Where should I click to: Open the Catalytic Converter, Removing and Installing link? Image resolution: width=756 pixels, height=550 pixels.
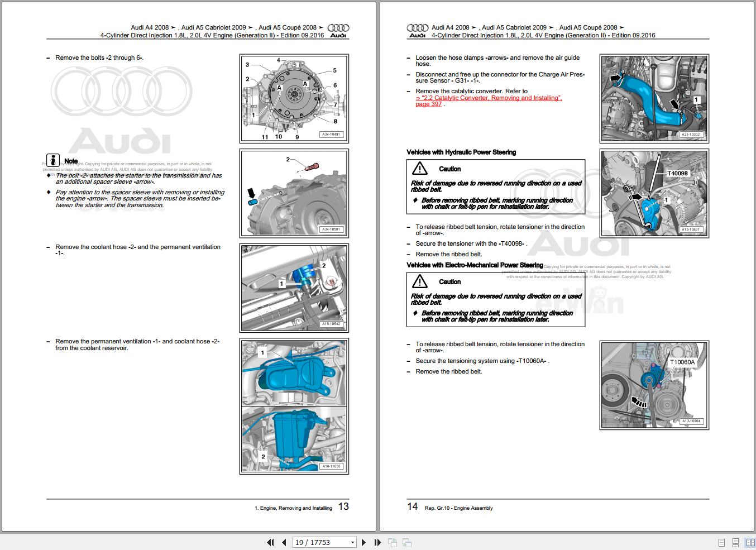click(489, 98)
